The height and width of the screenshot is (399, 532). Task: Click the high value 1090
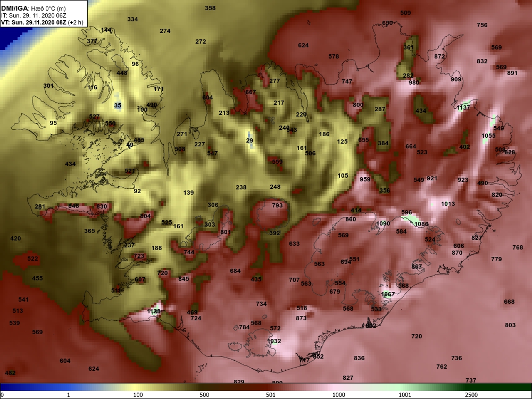(x=383, y=223)
